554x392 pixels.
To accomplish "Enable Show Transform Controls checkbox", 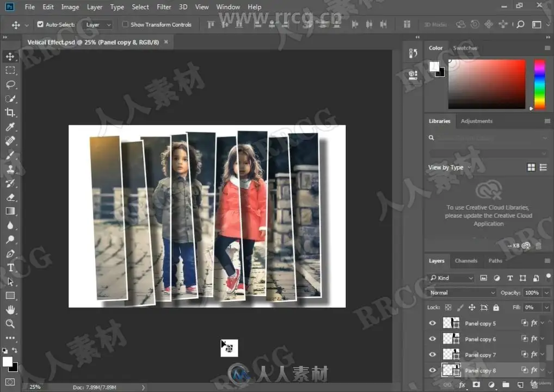I will 125,24.
